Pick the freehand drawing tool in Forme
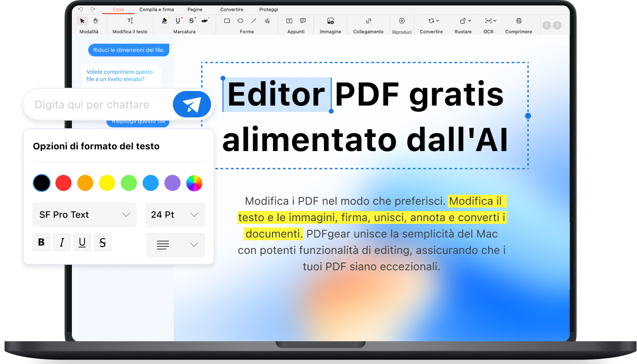 [267, 20]
